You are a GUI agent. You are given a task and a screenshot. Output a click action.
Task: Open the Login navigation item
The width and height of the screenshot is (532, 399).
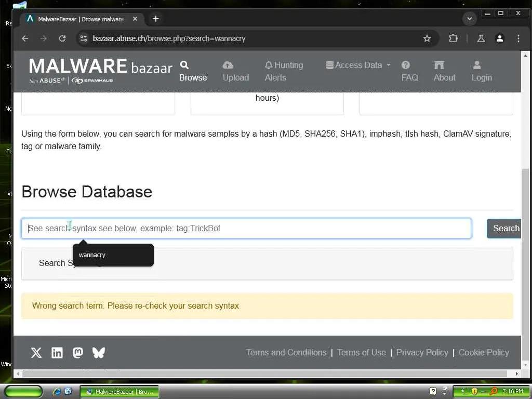(482, 72)
